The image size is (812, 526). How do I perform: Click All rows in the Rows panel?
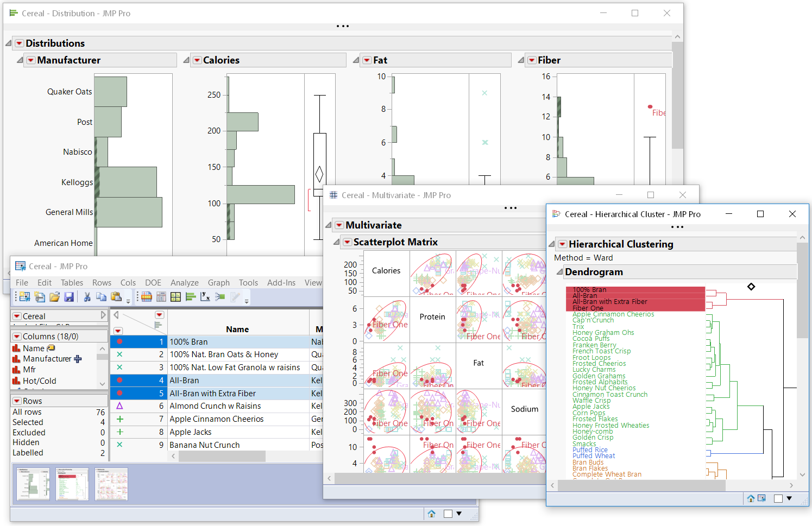(x=26, y=411)
